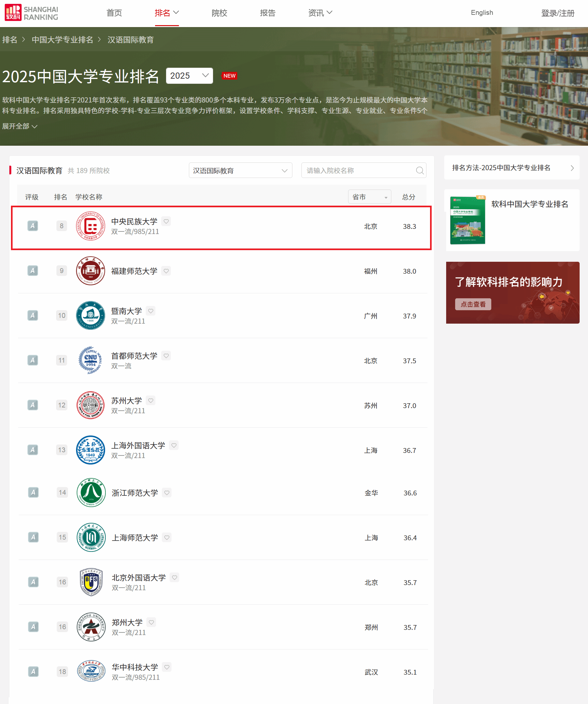Screen dimensions: 588x704
Task: Click the search magnifier icon
Action: click(419, 171)
